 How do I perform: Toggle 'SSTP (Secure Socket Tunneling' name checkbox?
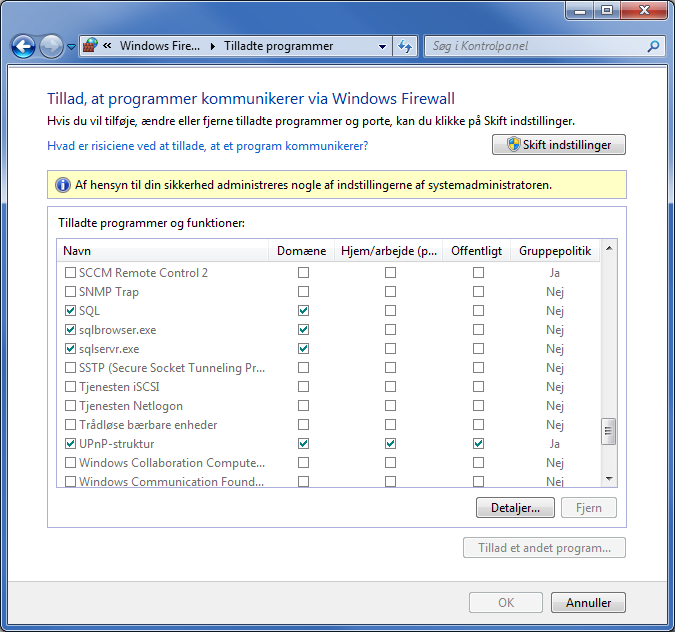70,368
